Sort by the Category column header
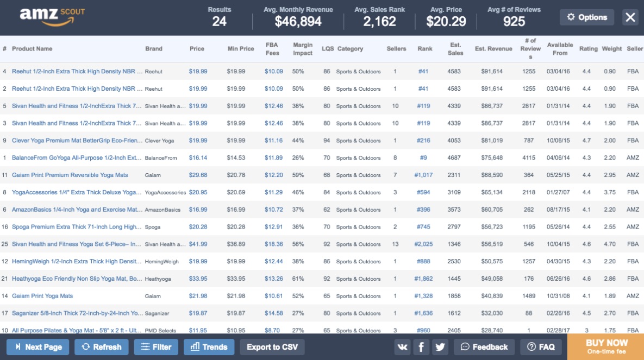This screenshot has height=360, width=644. (351, 48)
